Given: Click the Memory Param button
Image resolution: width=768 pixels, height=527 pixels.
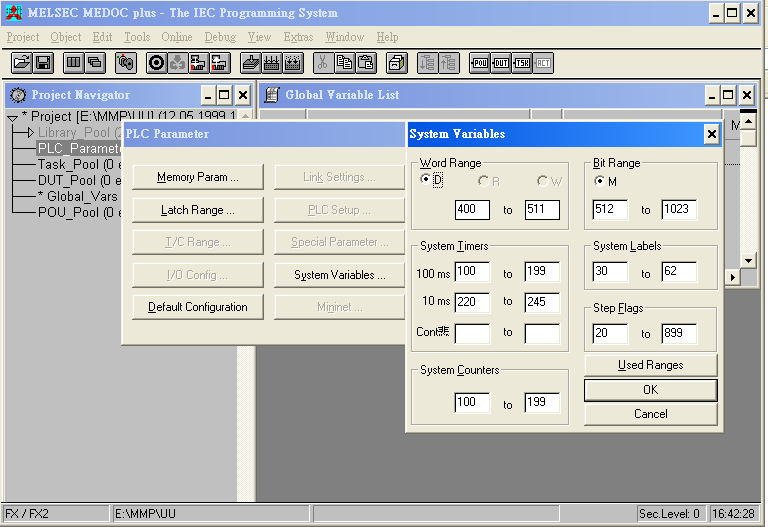Looking at the screenshot, I should 198,177.
